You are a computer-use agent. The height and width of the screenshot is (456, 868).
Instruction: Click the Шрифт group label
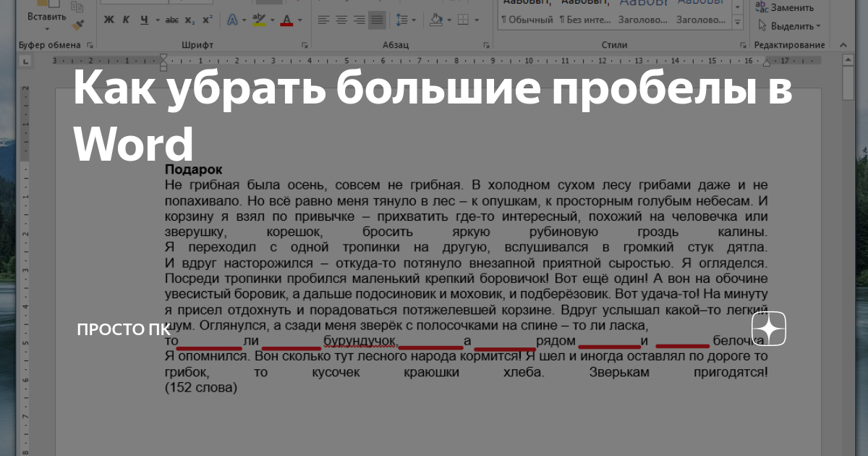coord(197,45)
